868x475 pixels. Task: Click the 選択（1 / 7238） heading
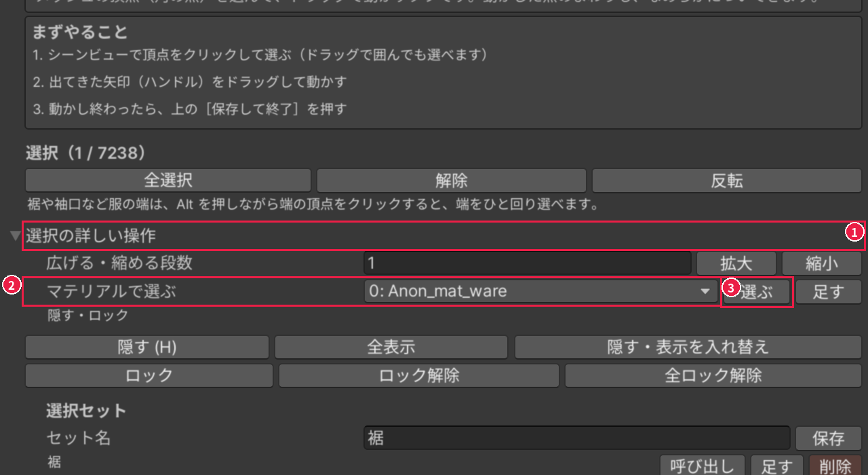click(x=86, y=153)
